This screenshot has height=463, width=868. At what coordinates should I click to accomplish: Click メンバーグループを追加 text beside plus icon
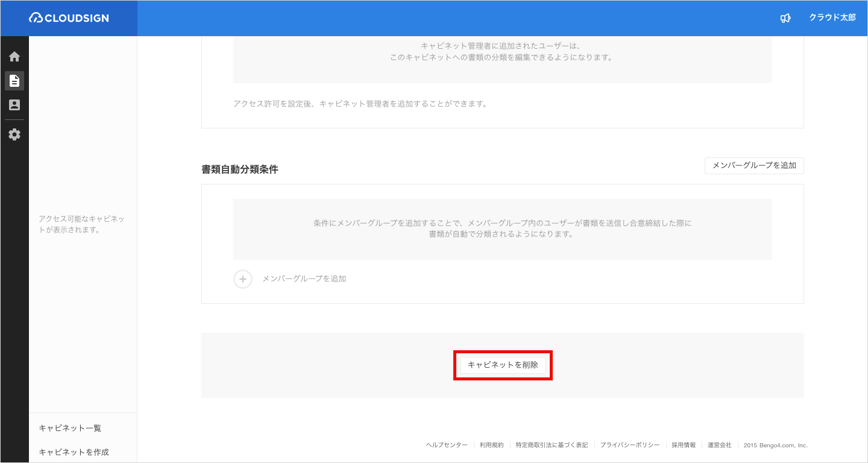(x=304, y=279)
